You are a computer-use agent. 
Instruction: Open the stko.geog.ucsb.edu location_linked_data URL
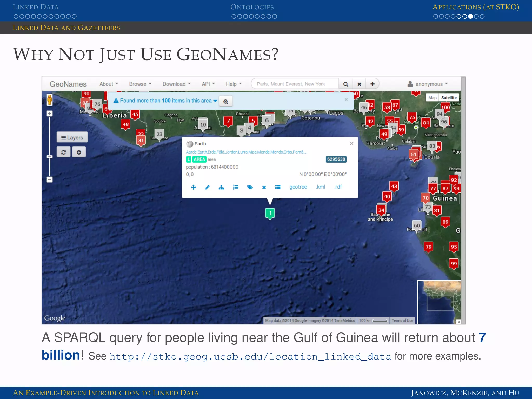click(x=250, y=357)
